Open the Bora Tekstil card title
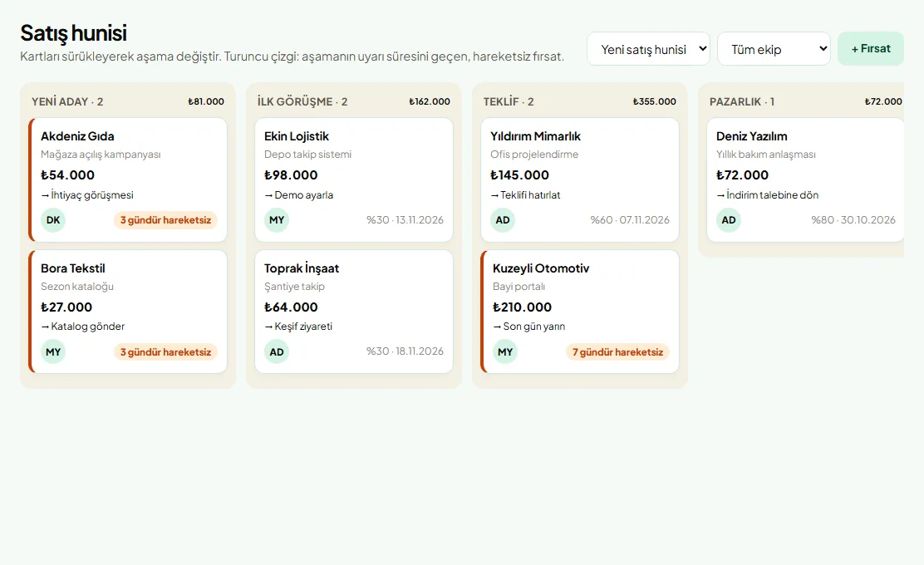Screen dimensions: 924x565 tap(73, 268)
